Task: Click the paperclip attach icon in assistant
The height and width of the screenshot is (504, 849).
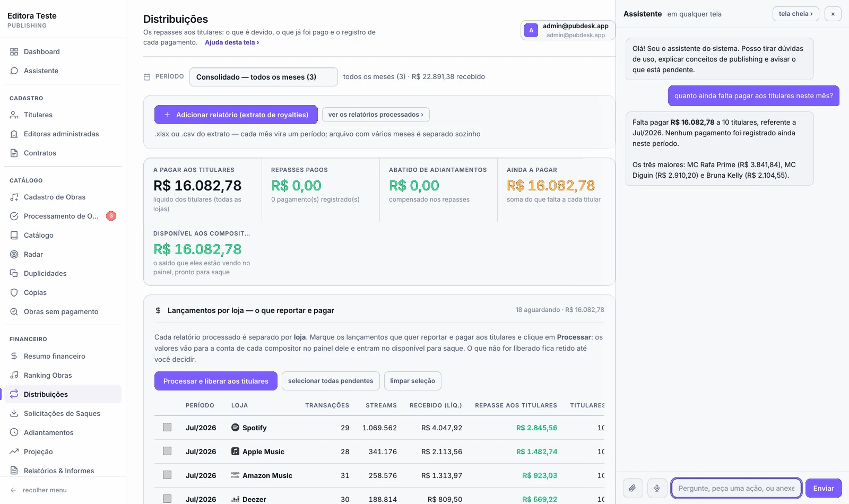Action: pos(633,488)
